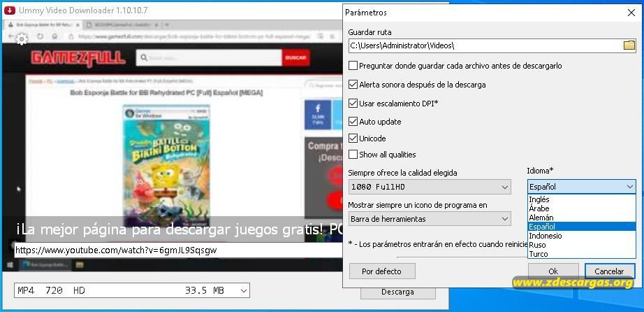Open the settings gear in Ummy Video Downloader
Image resolution: width=644 pixels, height=312 pixels.
click(x=22, y=39)
